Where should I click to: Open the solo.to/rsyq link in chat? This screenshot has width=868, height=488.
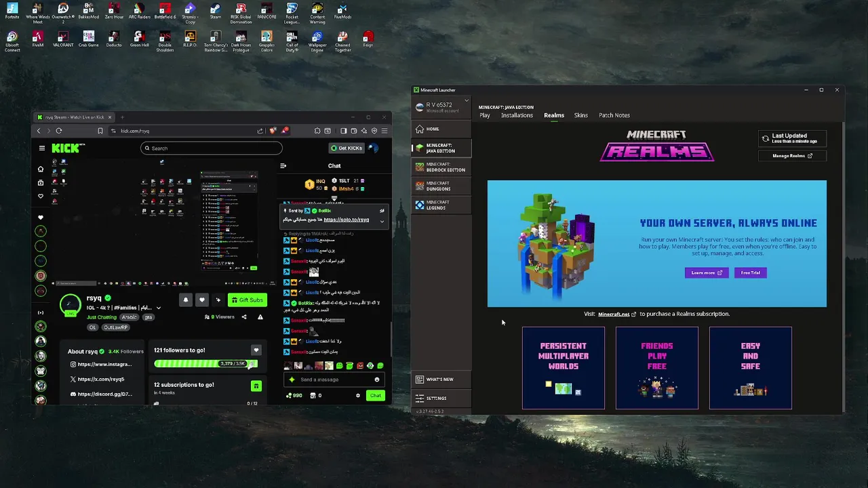pyautogui.click(x=347, y=220)
